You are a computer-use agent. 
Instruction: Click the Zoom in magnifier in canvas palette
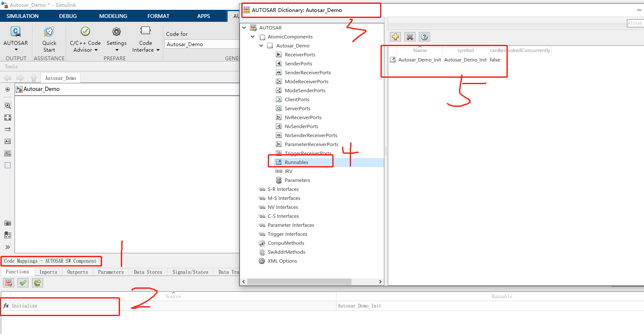coord(8,105)
